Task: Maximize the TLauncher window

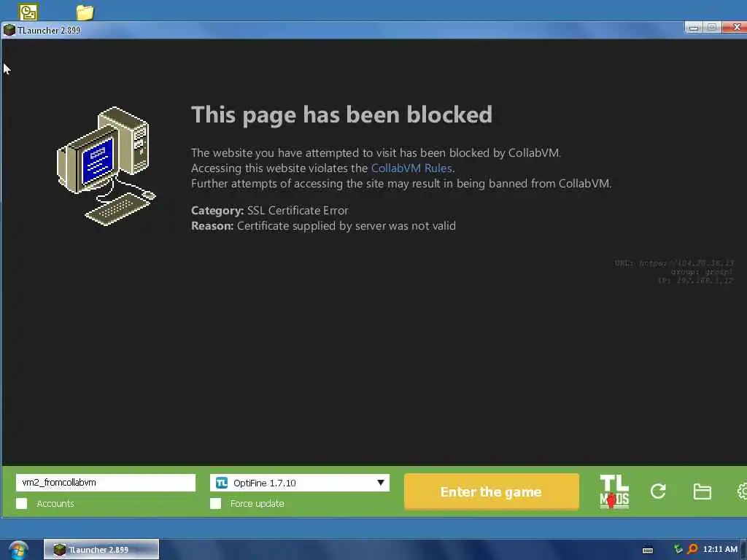Action: pyautogui.click(x=712, y=28)
